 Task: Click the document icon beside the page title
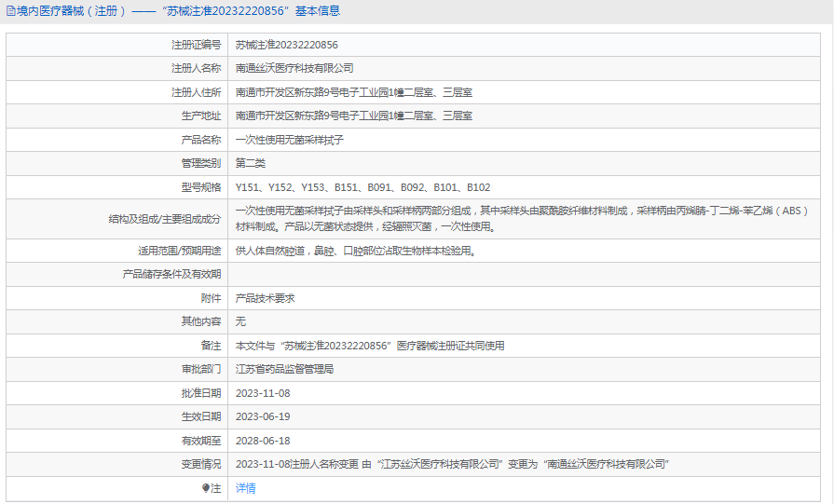coord(10,11)
